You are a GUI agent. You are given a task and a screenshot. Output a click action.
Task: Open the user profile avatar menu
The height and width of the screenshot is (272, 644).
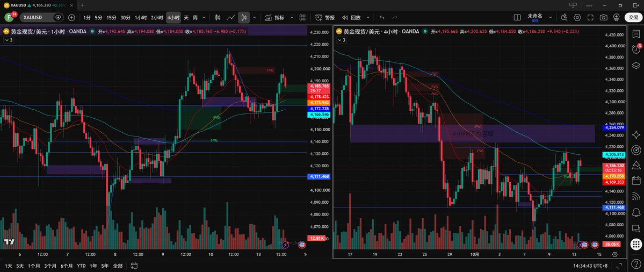tap(9, 18)
